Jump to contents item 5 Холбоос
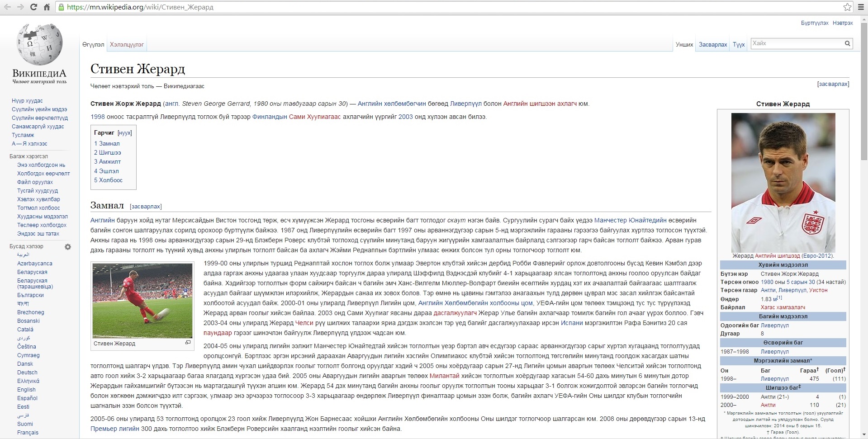Screen dimensions: 868x439 [108, 180]
